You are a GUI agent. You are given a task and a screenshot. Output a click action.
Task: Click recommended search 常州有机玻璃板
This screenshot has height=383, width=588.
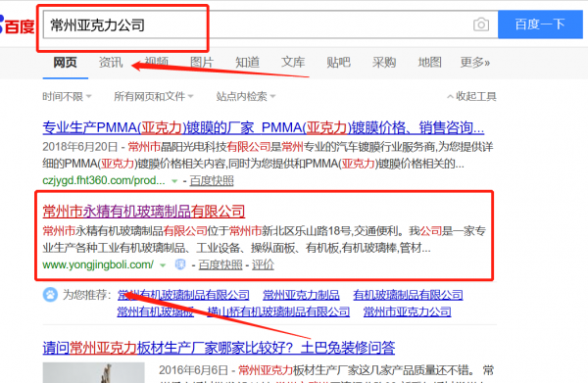click(x=155, y=311)
